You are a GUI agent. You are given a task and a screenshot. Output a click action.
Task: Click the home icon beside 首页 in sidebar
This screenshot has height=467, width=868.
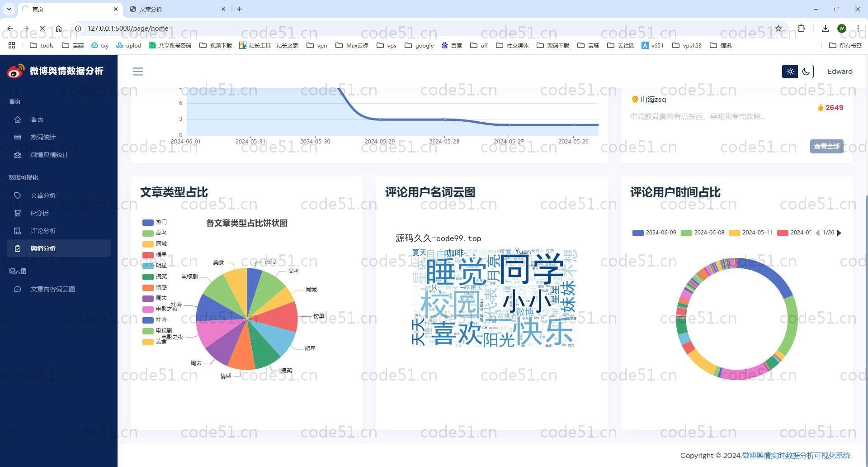[x=18, y=119]
